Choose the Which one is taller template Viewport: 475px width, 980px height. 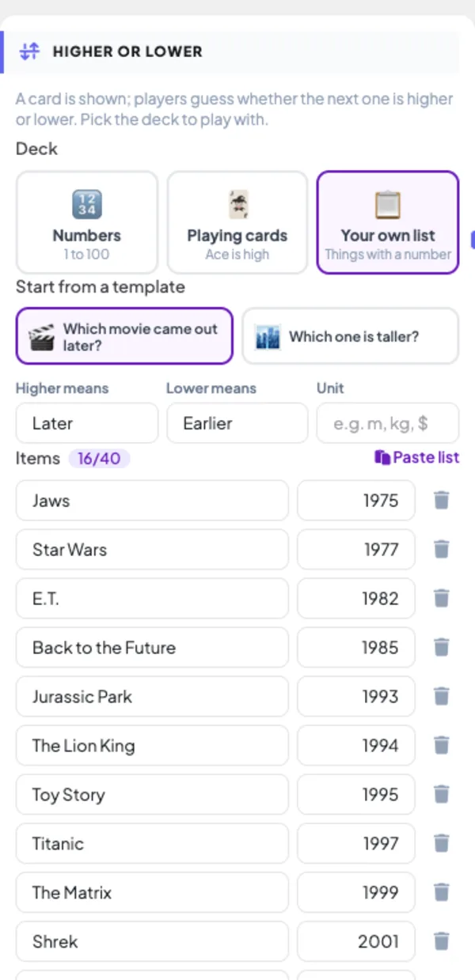350,336
